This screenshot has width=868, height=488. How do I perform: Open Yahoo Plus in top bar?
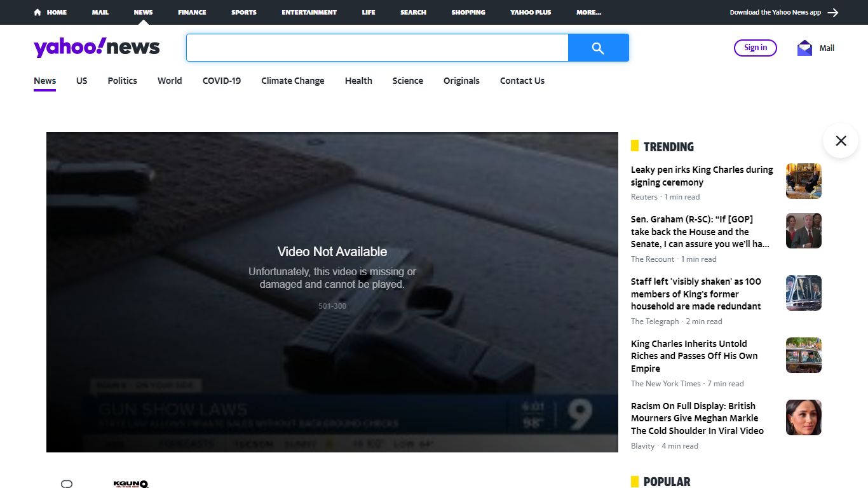531,12
